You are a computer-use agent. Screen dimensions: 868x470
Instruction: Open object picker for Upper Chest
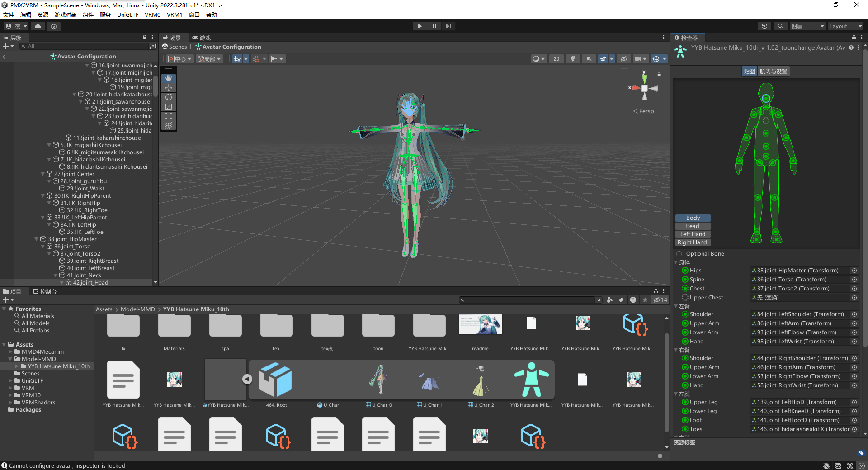coord(854,298)
